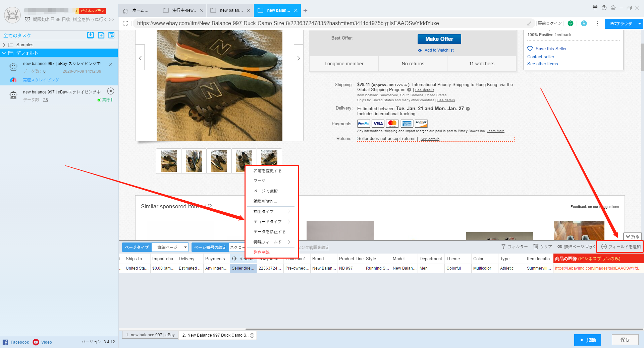The image size is (644, 348).
Task: Remove the first new balance 997 task via its X
Action: click(111, 64)
